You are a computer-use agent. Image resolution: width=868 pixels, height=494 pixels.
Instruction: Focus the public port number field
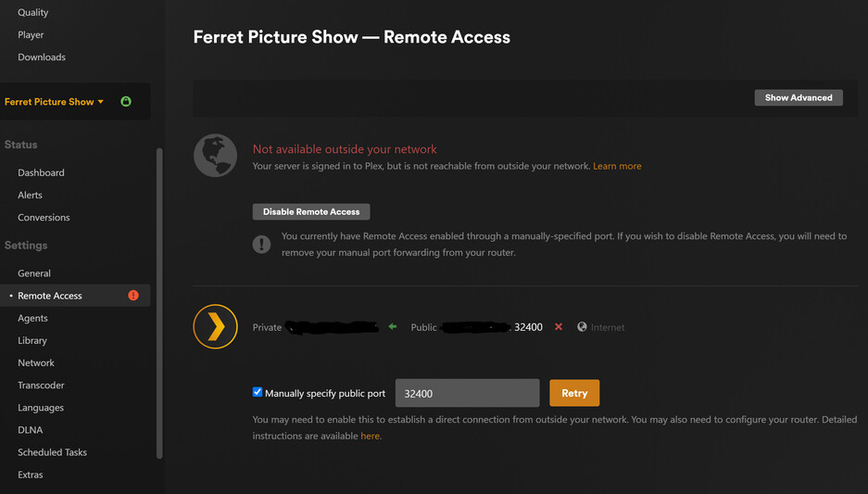[x=467, y=393]
